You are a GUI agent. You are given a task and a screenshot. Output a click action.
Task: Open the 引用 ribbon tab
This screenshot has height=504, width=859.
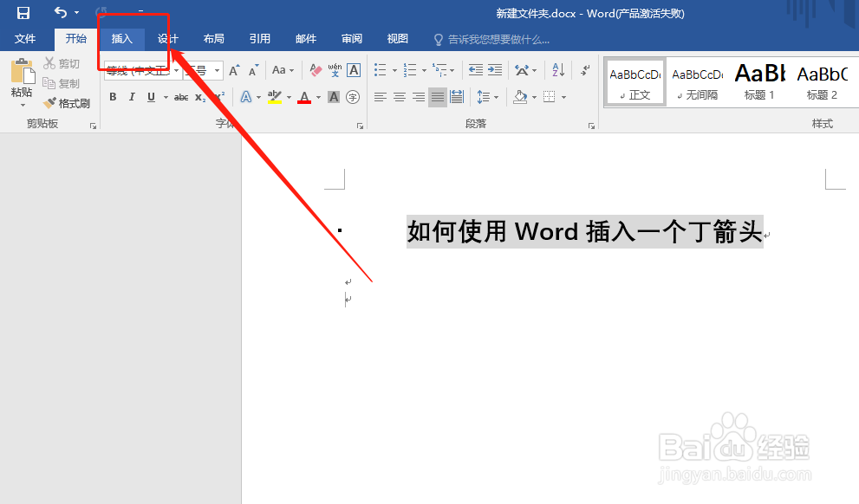[260, 39]
